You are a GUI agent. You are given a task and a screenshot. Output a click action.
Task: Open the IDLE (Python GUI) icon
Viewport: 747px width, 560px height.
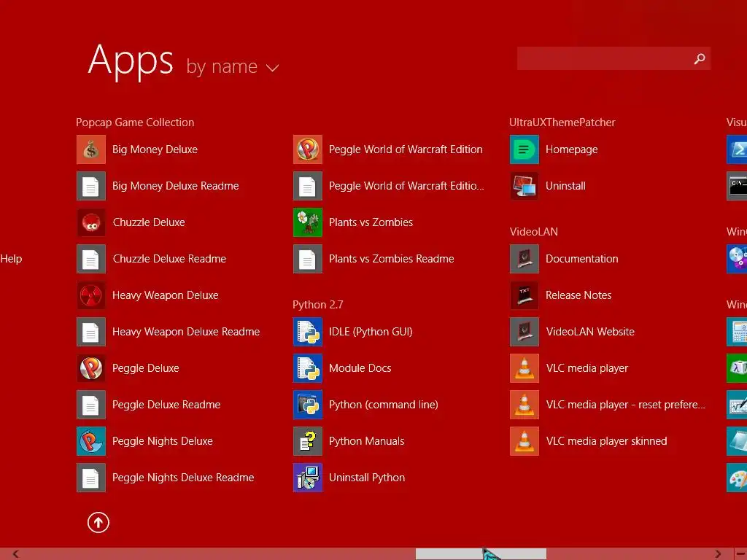(308, 332)
